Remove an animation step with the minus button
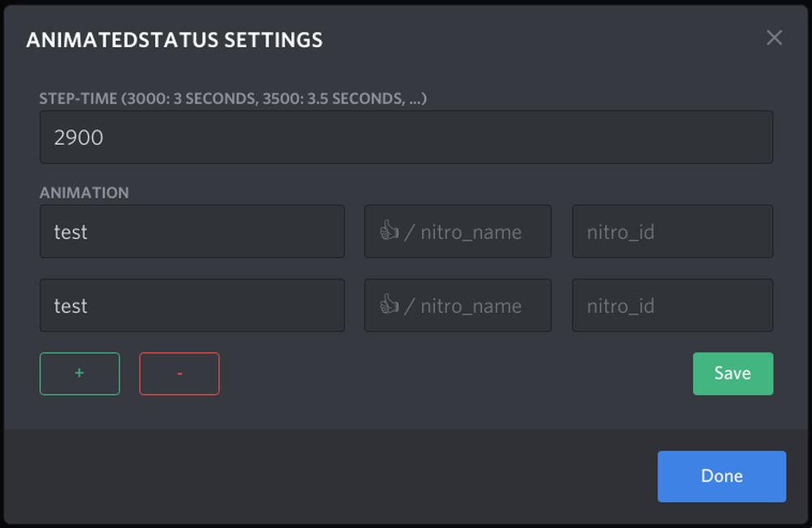The image size is (812, 528). 179,374
